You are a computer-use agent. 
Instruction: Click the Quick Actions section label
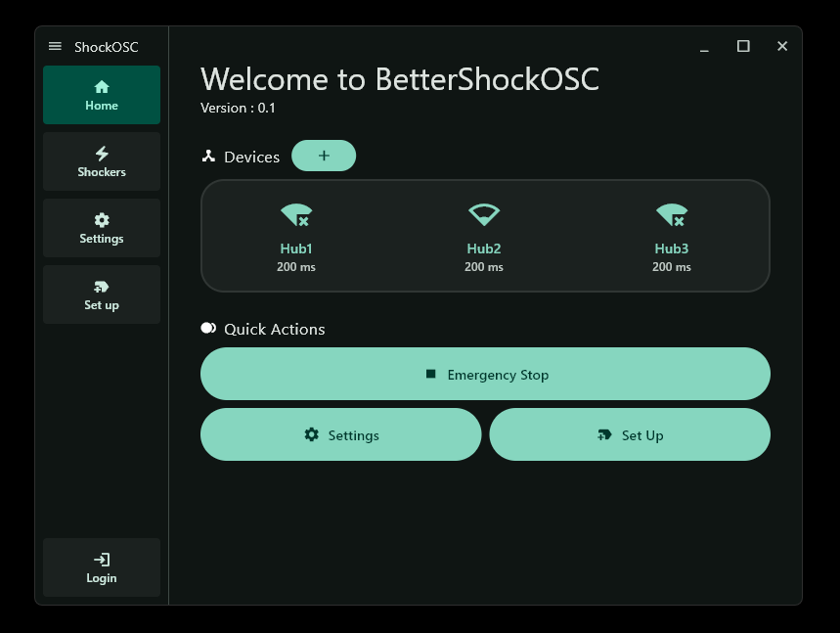click(274, 329)
